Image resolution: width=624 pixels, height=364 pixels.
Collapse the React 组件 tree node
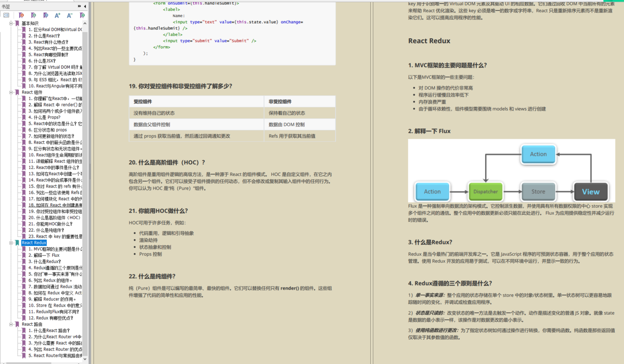point(11,92)
